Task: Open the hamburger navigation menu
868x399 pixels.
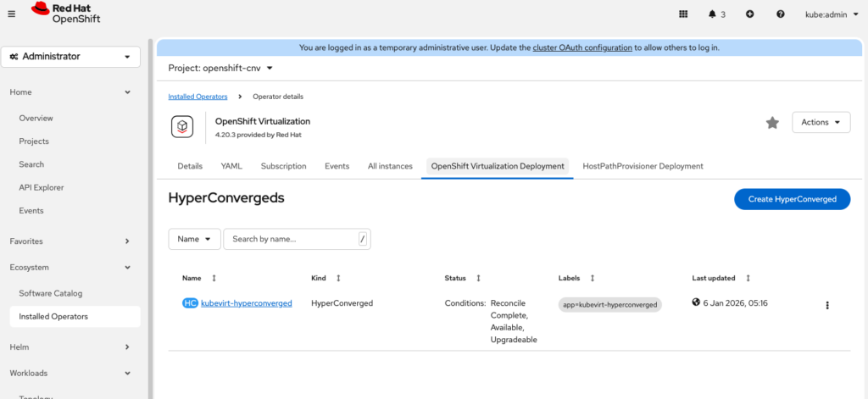Action: click(x=11, y=14)
